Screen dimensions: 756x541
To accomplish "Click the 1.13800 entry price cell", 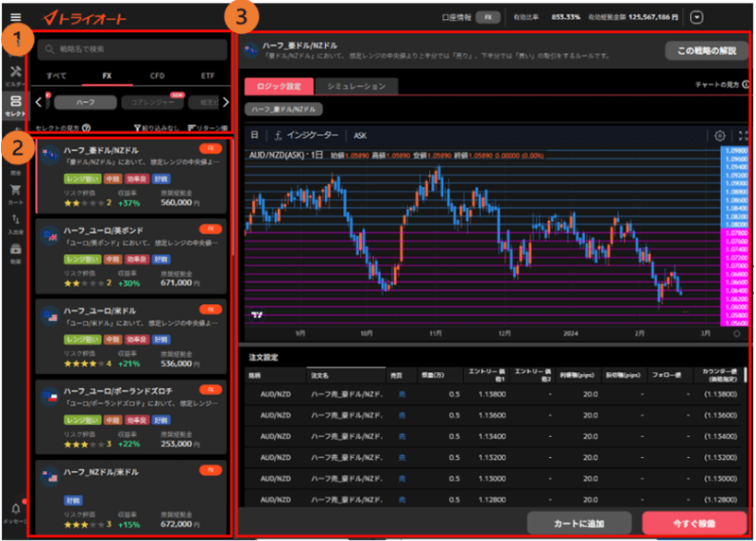I will click(x=492, y=394).
